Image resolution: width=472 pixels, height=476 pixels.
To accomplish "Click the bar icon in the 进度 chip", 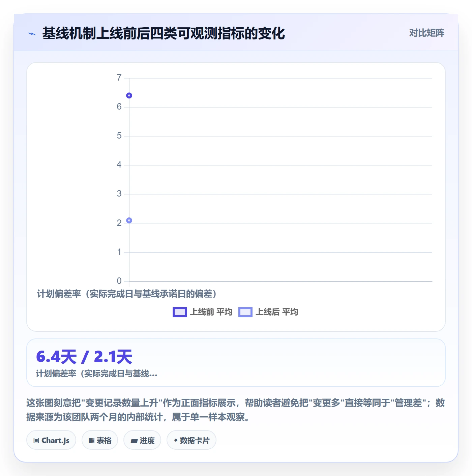I will pyautogui.click(x=134, y=441).
